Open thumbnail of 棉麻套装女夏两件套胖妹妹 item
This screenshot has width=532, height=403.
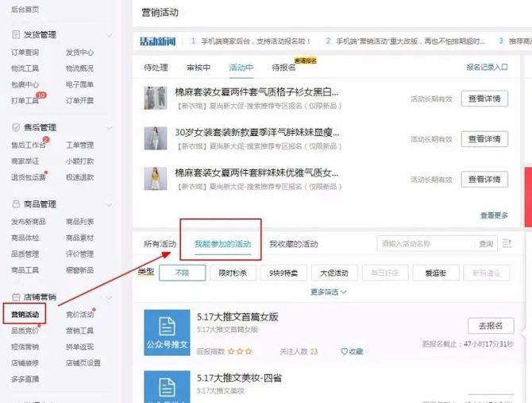156,179
